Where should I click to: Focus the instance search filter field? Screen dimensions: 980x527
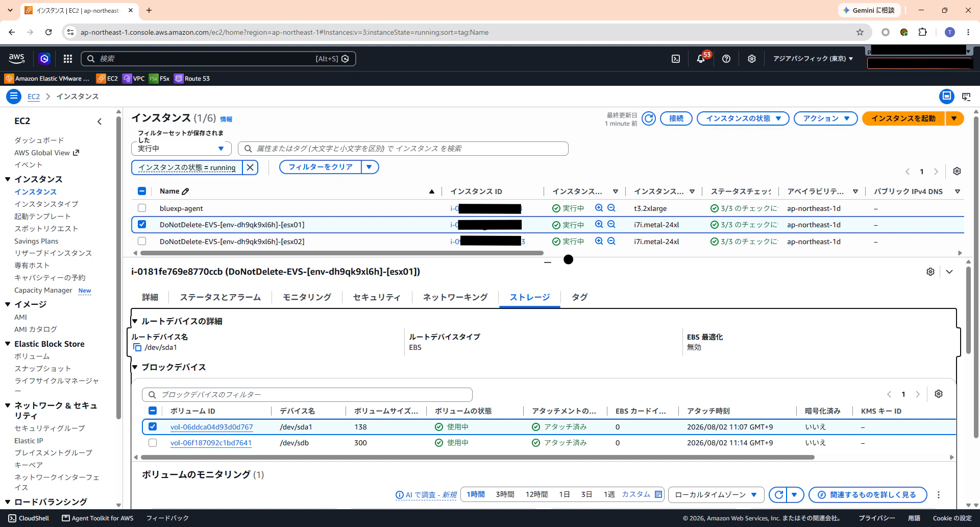pos(403,149)
